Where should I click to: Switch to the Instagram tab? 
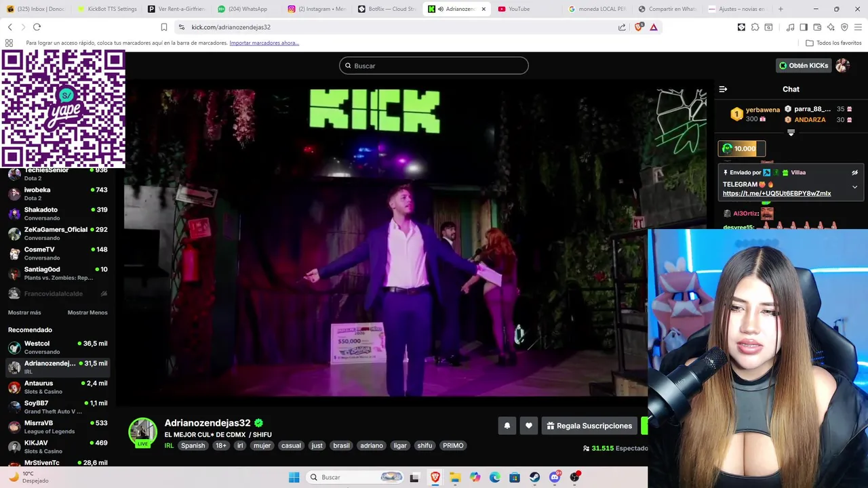(317, 9)
